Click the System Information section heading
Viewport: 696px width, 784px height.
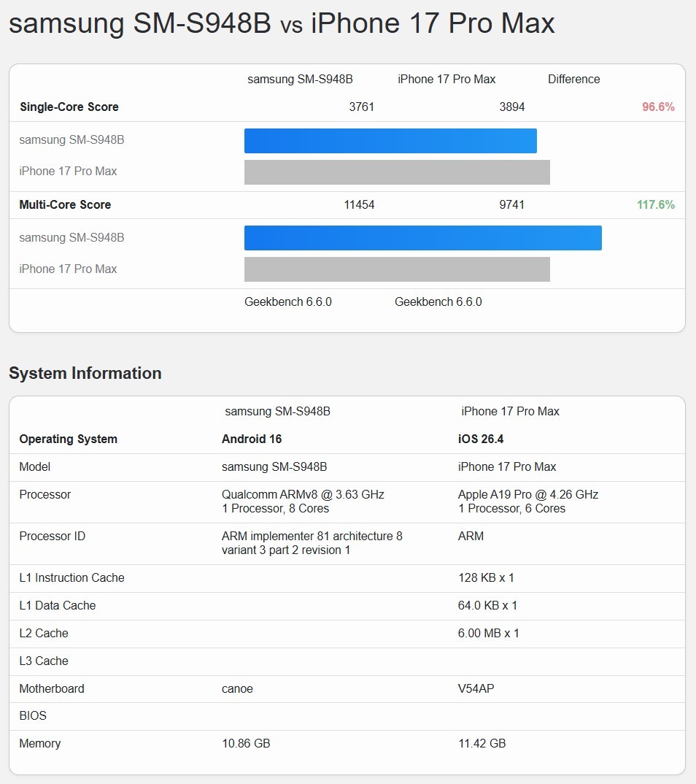pyautogui.click(x=85, y=373)
